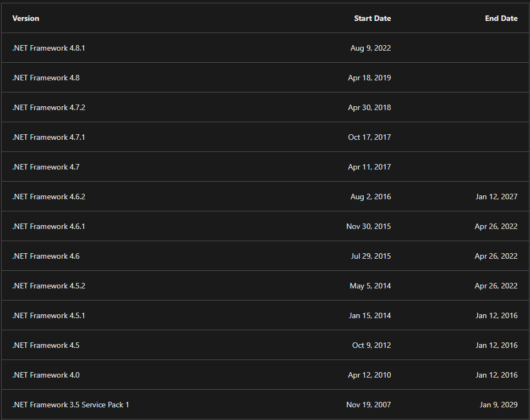This screenshot has height=420, width=530.
Task: Click the .NET Framework 4.0 version cell
Action: (x=46, y=375)
